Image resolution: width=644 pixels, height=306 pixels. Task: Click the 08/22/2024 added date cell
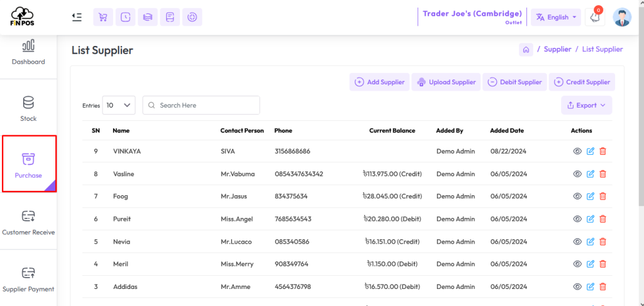point(508,151)
